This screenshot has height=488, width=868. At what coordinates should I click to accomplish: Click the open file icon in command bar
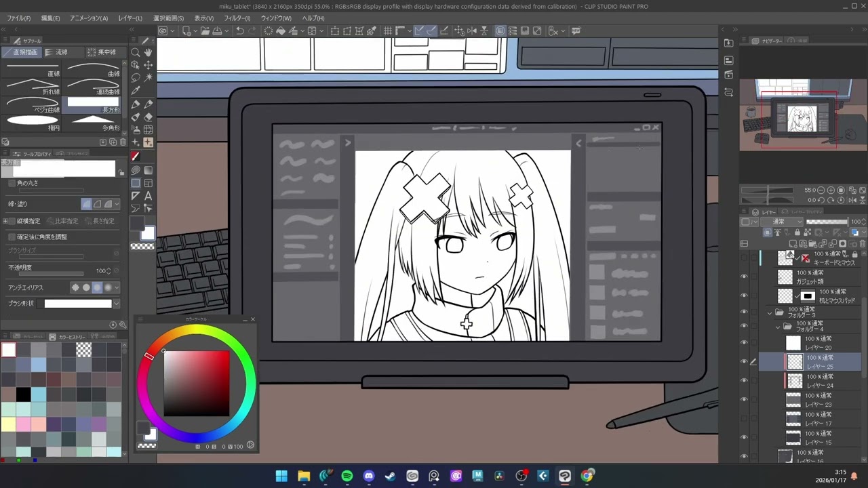(204, 31)
